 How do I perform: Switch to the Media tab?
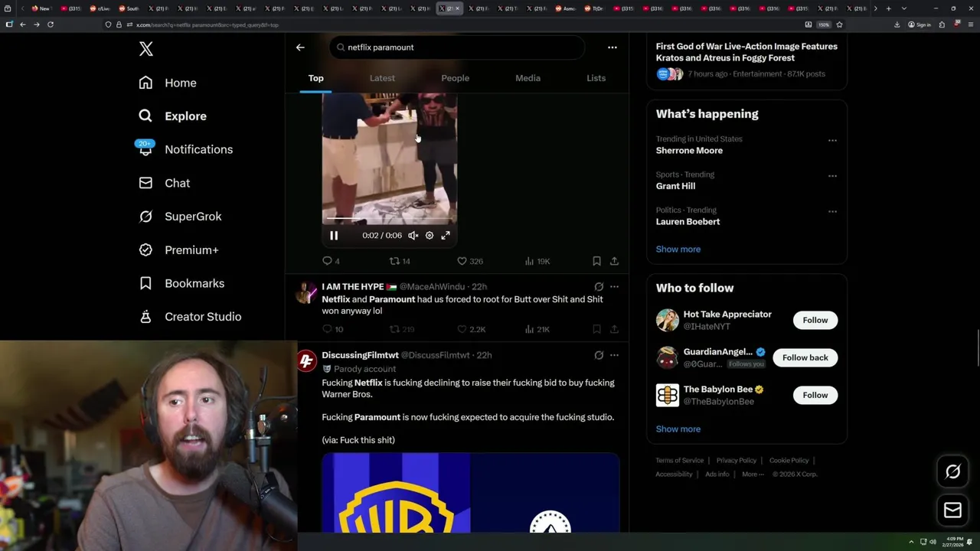click(528, 78)
